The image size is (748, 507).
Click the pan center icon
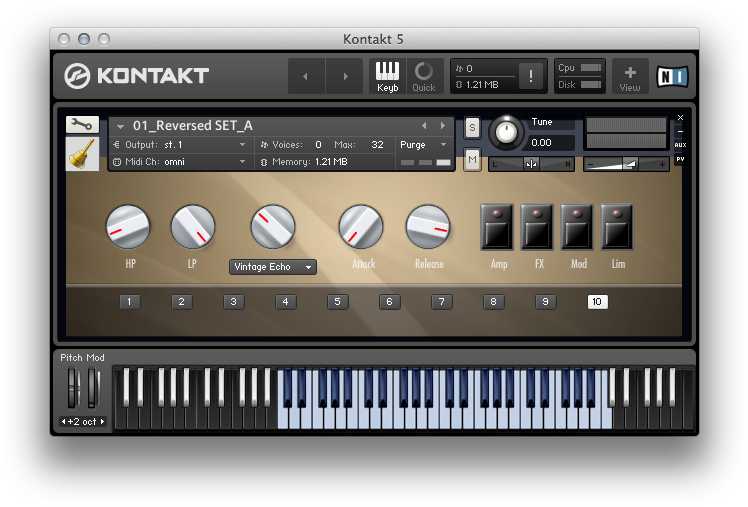click(531, 165)
